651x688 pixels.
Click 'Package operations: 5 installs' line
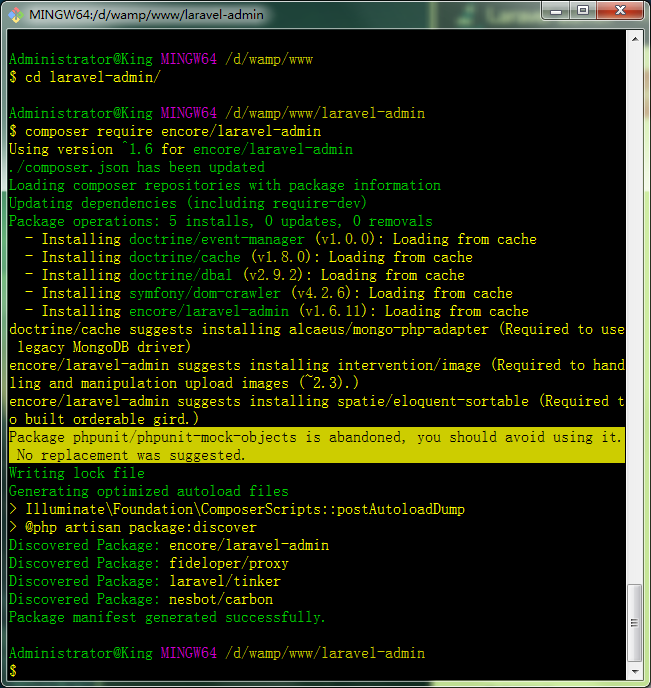[x=221, y=221]
